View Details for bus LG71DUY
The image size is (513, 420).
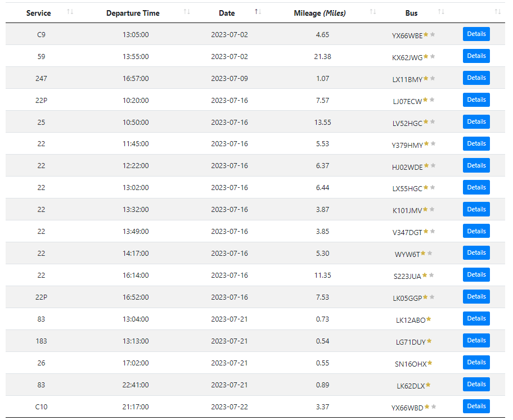pyautogui.click(x=476, y=341)
